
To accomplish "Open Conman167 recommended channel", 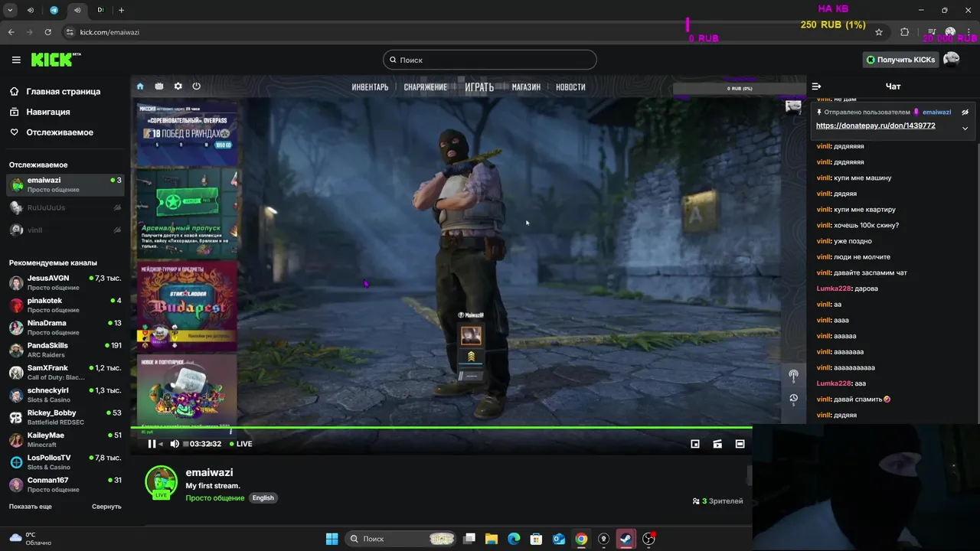I will [x=65, y=484].
